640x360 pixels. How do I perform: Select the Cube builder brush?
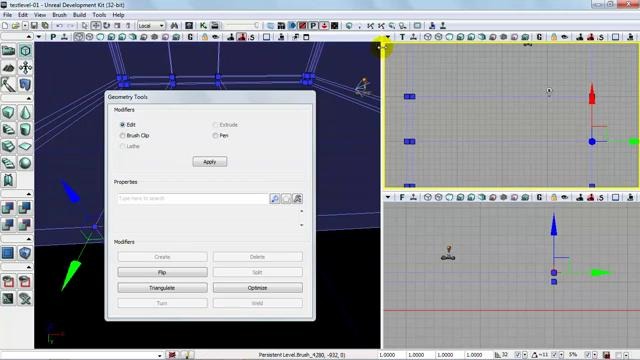[x=8, y=112]
